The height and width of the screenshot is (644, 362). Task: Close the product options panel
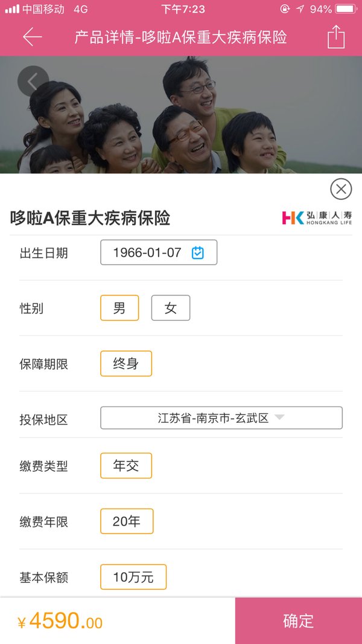coord(341,189)
